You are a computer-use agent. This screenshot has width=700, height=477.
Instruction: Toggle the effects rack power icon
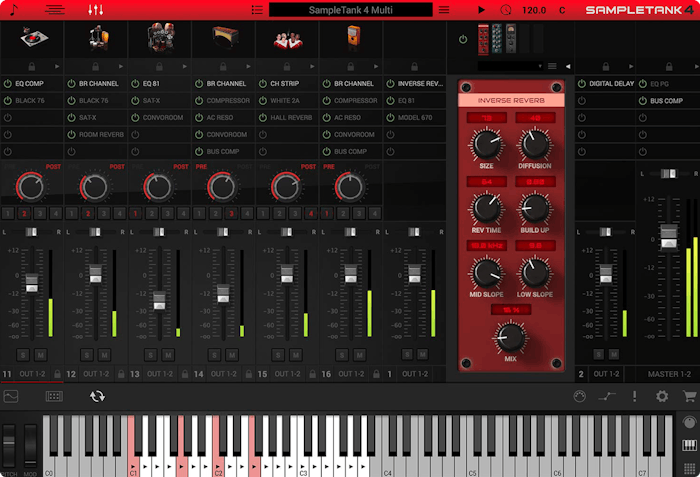pyautogui.click(x=463, y=39)
